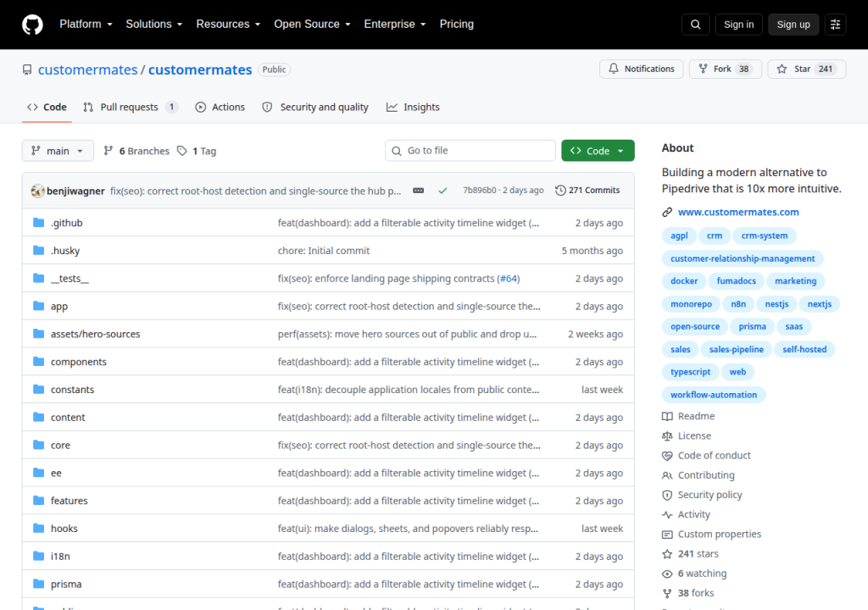Expand the Platform menu
868x610 pixels.
86,25
